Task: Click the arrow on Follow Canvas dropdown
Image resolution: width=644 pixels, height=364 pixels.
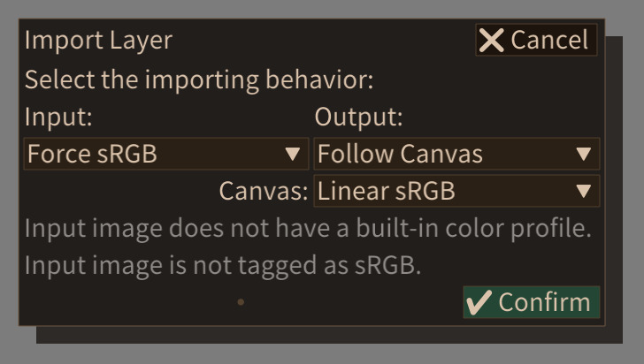Action: (x=583, y=154)
